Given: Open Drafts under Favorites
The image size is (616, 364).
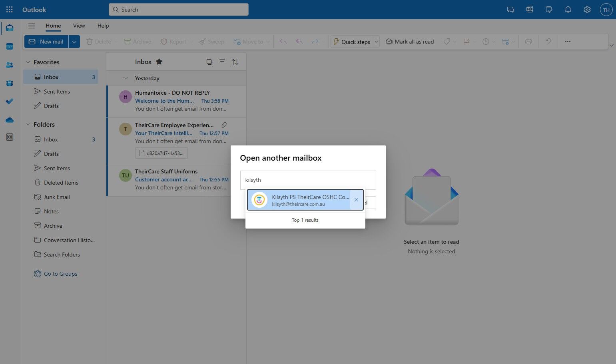Looking at the screenshot, I should [61, 106].
